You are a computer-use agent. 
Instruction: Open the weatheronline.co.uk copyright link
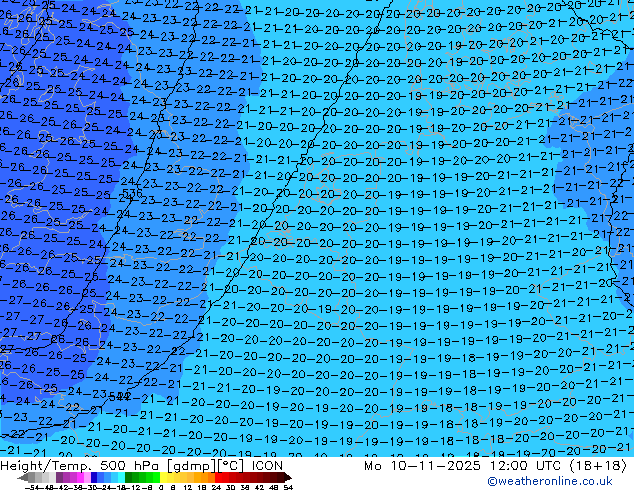pyautogui.click(x=550, y=481)
